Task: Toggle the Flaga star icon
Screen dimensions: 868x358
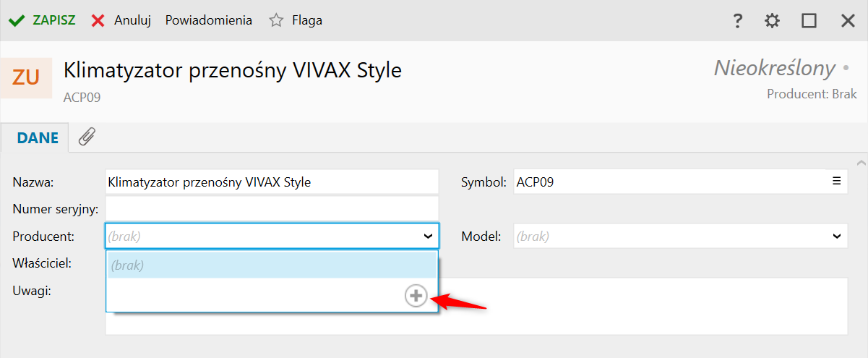Action: pyautogui.click(x=276, y=20)
